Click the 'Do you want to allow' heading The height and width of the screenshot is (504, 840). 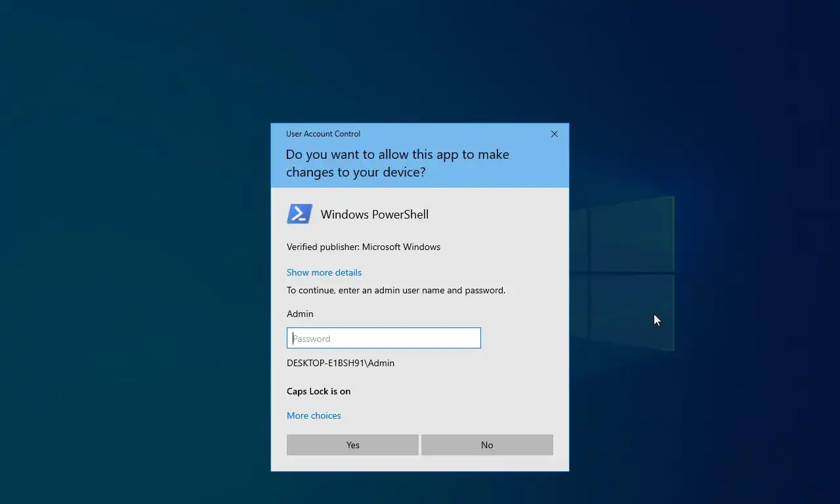coord(397,163)
